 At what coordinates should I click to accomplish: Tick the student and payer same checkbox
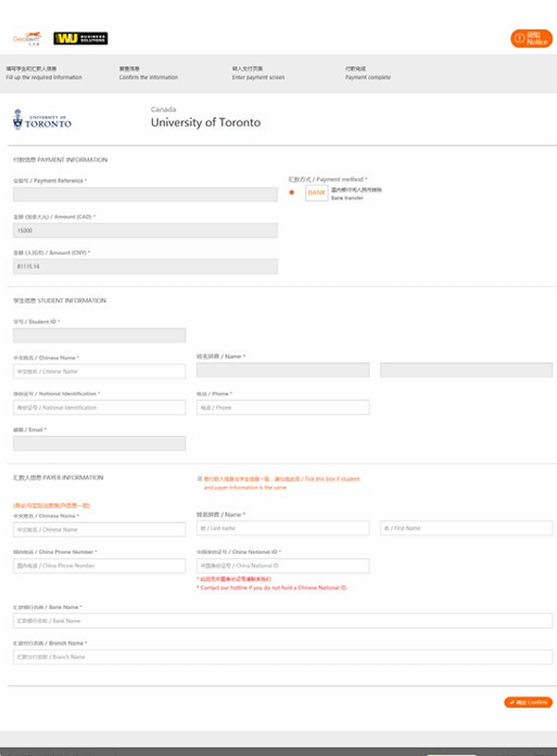tap(199, 479)
